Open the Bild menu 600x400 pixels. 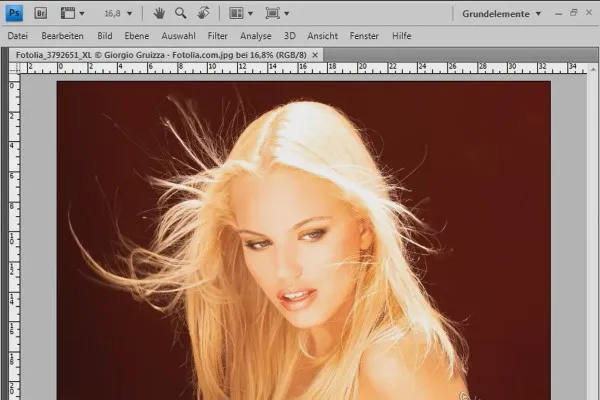click(x=105, y=35)
